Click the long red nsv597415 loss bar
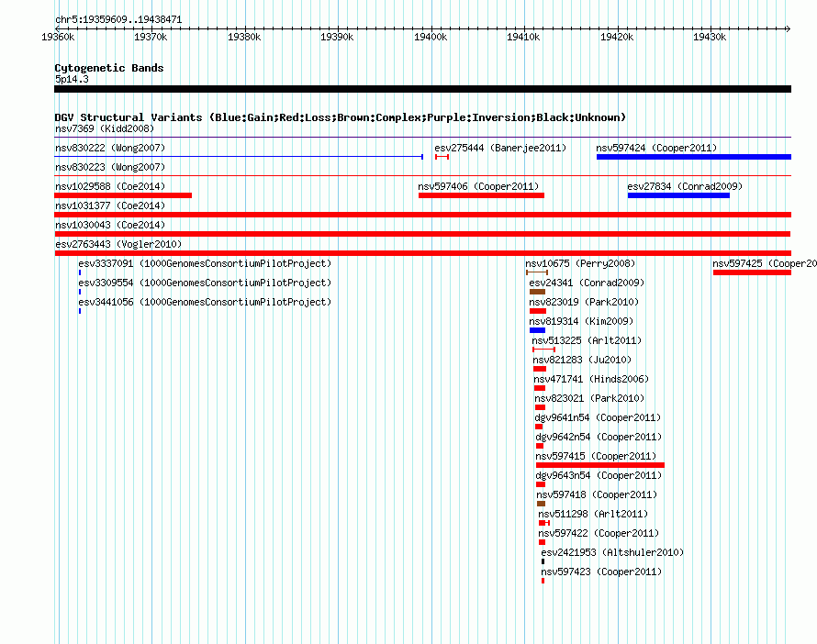This screenshot has width=817, height=644. click(x=600, y=465)
